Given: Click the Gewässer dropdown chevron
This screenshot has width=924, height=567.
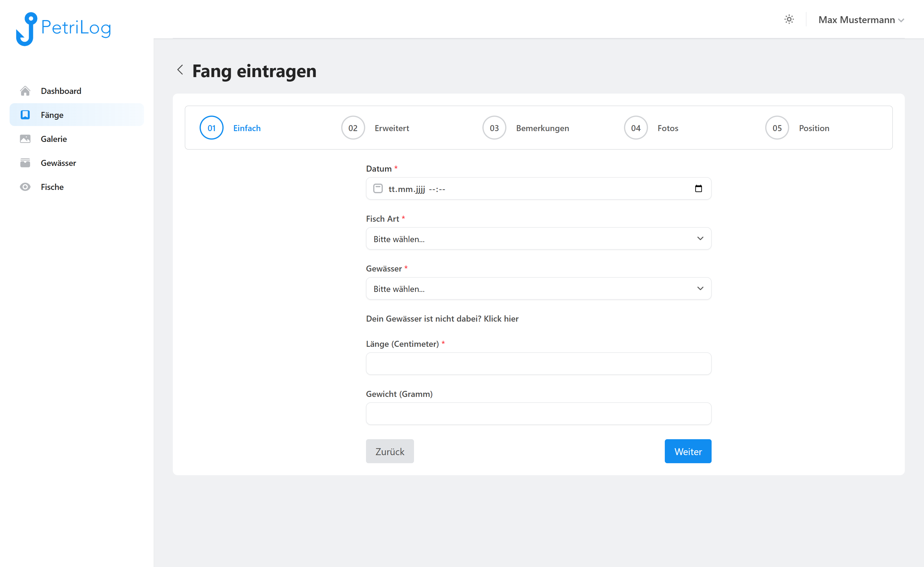Looking at the screenshot, I should pyautogui.click(x=700, y=288).
